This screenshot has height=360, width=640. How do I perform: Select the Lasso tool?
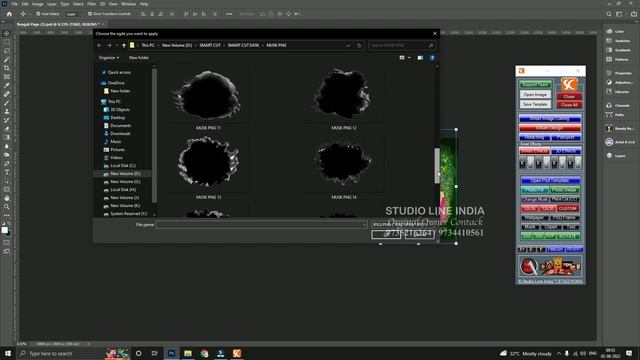tap(7, 51)
